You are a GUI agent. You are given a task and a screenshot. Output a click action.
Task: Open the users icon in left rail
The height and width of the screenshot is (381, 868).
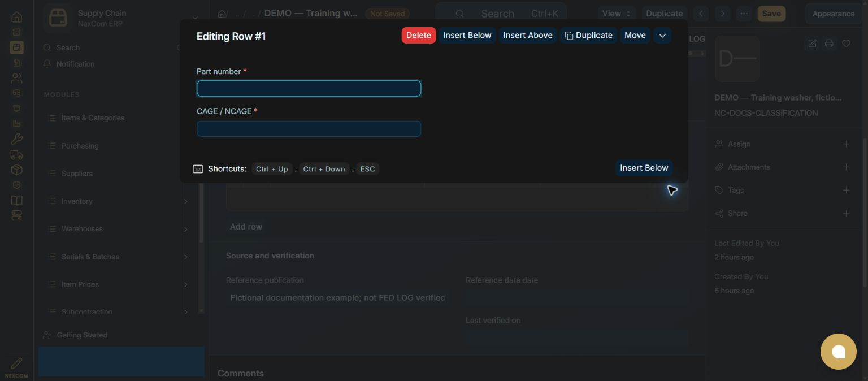click(x=16, y=78)
